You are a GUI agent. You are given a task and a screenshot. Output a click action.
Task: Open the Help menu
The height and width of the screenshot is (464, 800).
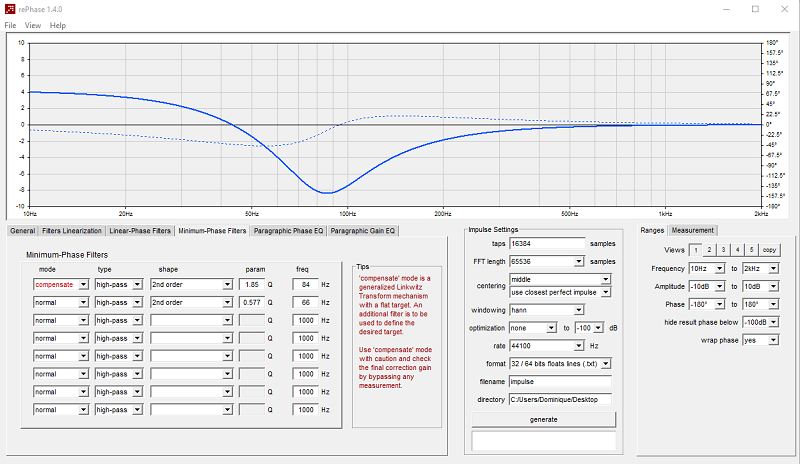[58, 25]
